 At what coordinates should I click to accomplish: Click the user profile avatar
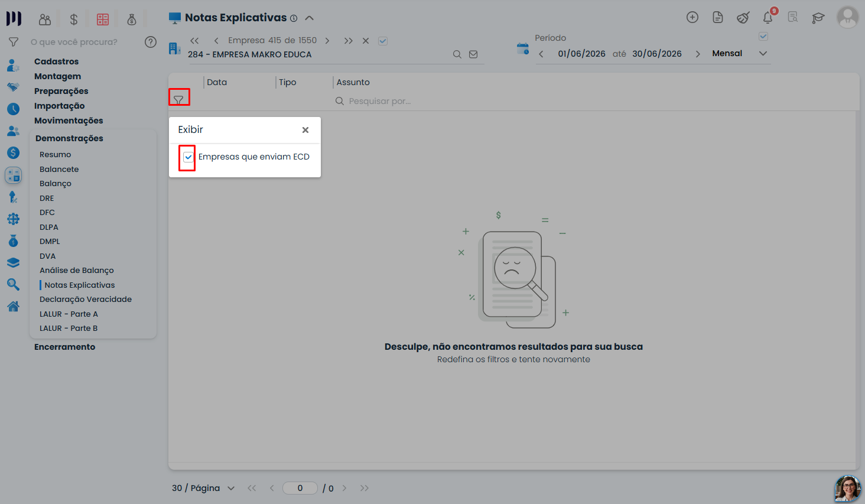[848, 18]
